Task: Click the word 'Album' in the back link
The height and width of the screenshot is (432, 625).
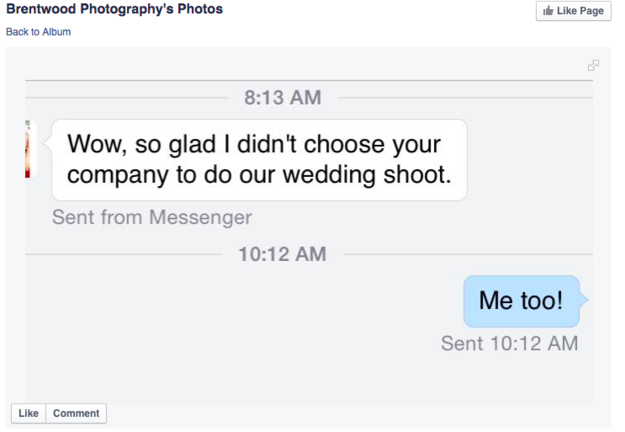Action: point(57,32)
